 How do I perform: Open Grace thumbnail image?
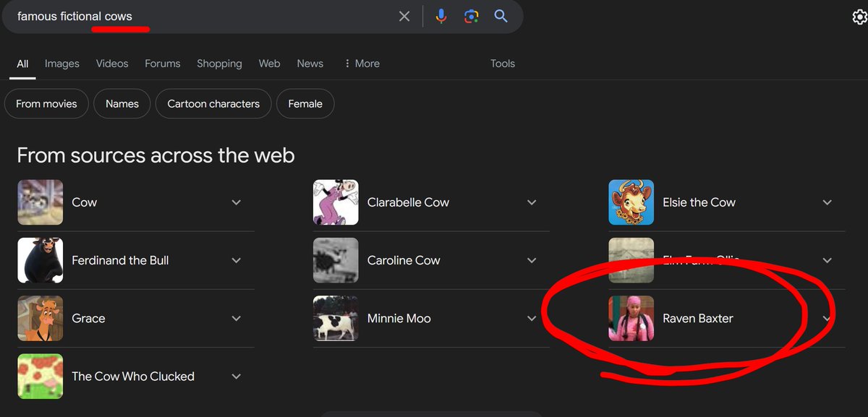41,318
